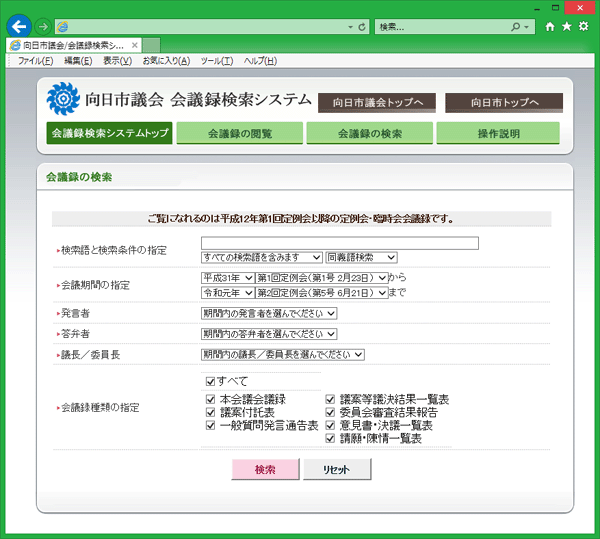This screenshot has height=539, width=600.
Task: Open 平成31年 start year dropdown
Action: pyautogui.click(x=228, y=278)
